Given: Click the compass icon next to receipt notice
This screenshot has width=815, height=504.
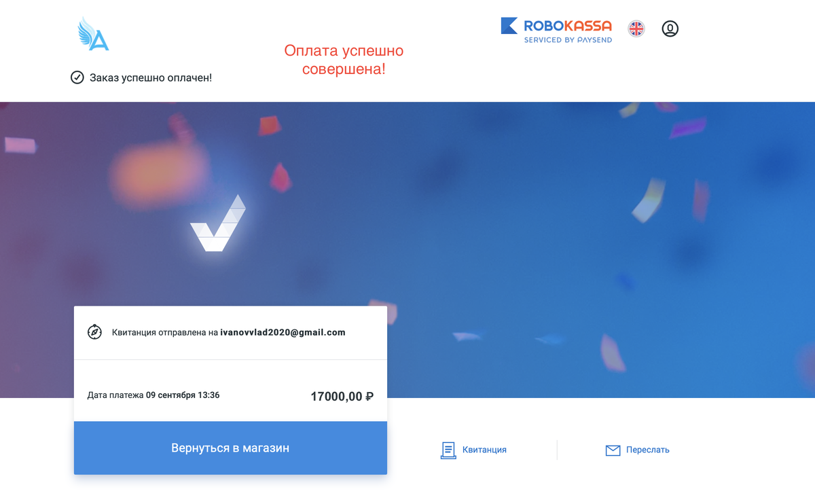Looking at the screenshot, I should pos(94,332).
